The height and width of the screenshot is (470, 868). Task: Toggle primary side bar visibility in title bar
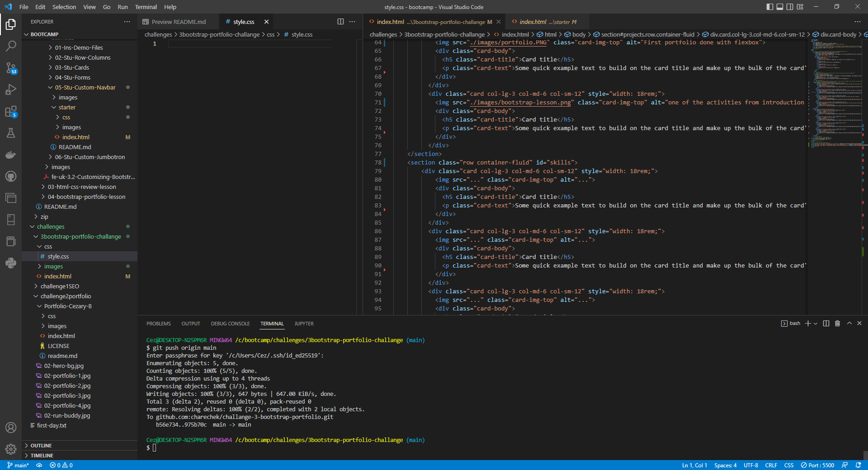point(770,7)
